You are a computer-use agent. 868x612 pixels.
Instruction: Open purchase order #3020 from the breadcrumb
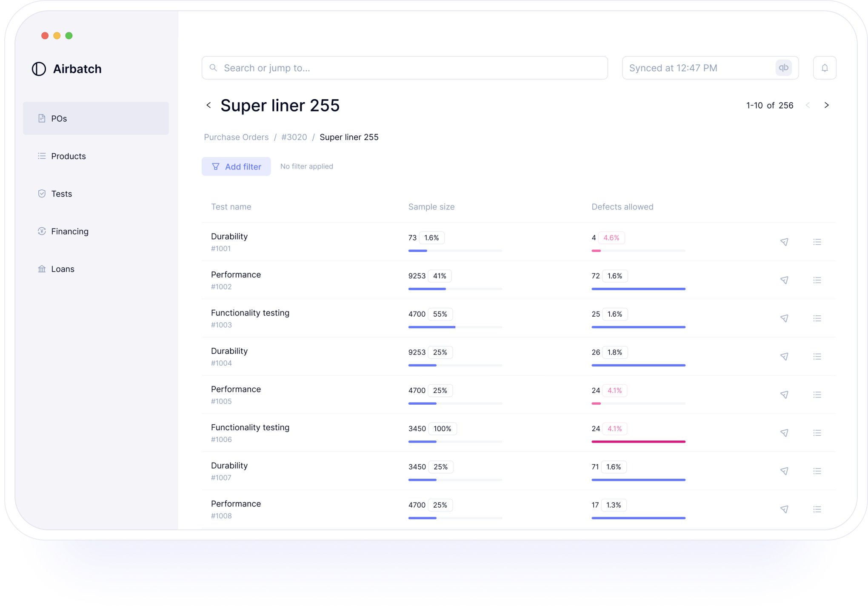(x=294, y=137)
